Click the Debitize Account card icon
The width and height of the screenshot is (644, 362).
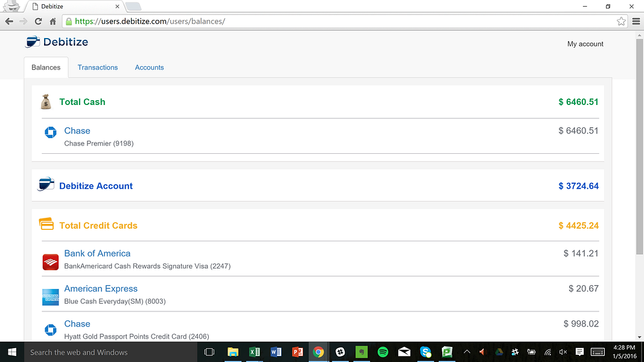pos(46,184)
